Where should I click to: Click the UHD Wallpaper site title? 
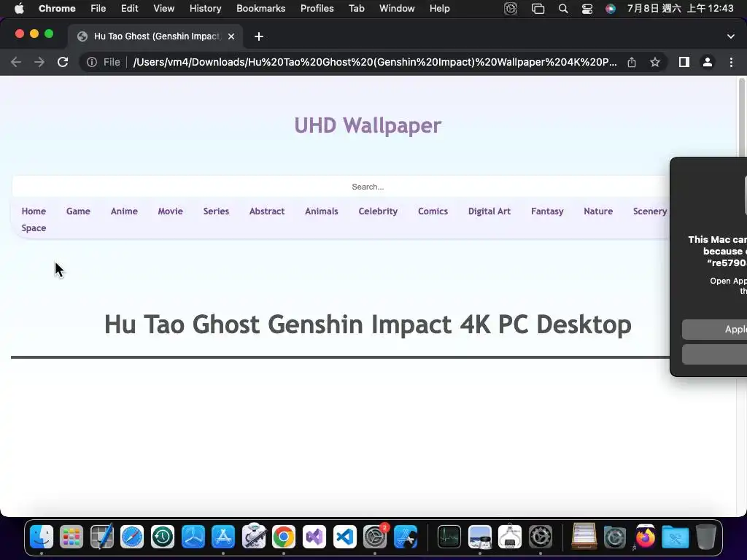pos(368,125)
